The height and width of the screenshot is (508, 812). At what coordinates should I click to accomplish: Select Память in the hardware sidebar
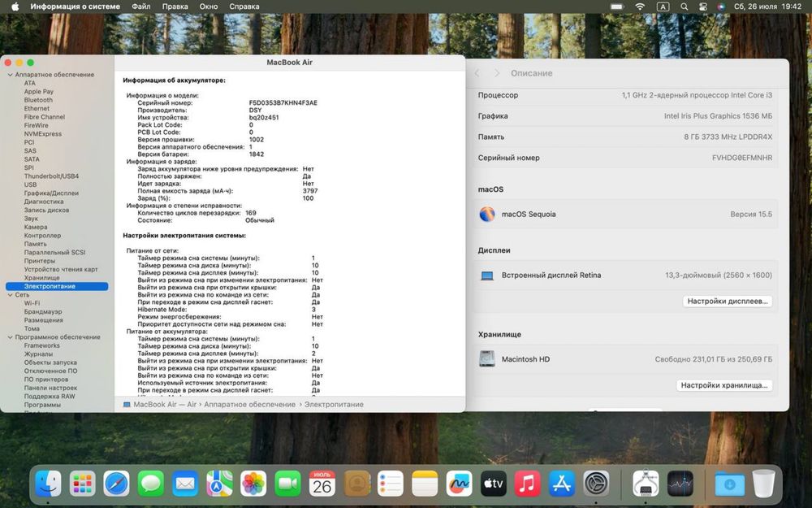point(35,244)
